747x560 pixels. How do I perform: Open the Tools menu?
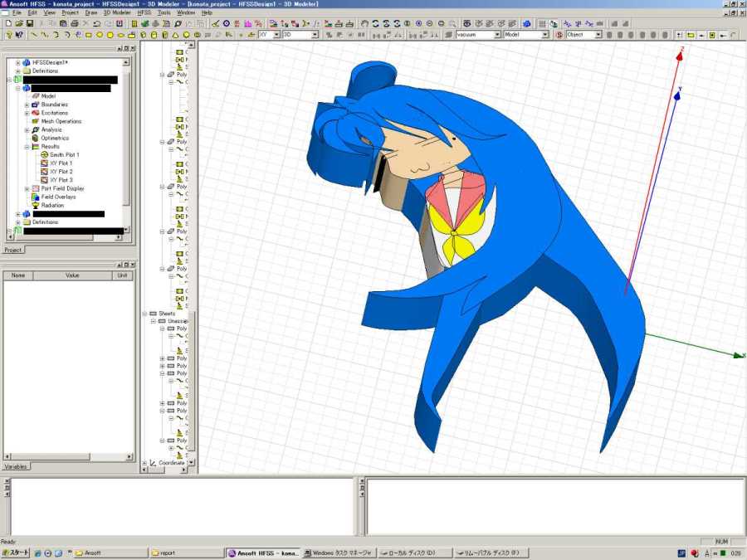click(x=164, y=12)
